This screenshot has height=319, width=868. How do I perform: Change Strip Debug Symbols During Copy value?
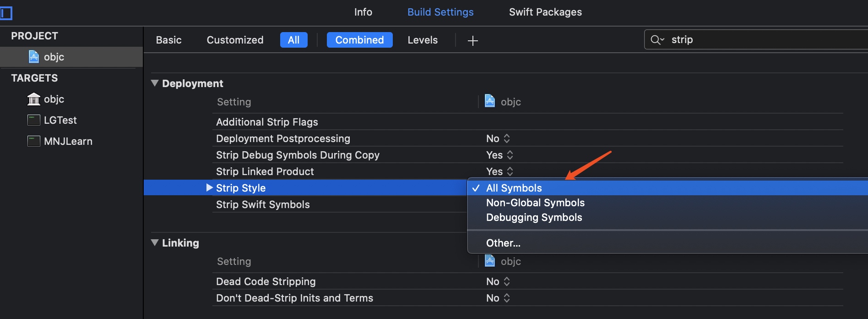[499, 155]
